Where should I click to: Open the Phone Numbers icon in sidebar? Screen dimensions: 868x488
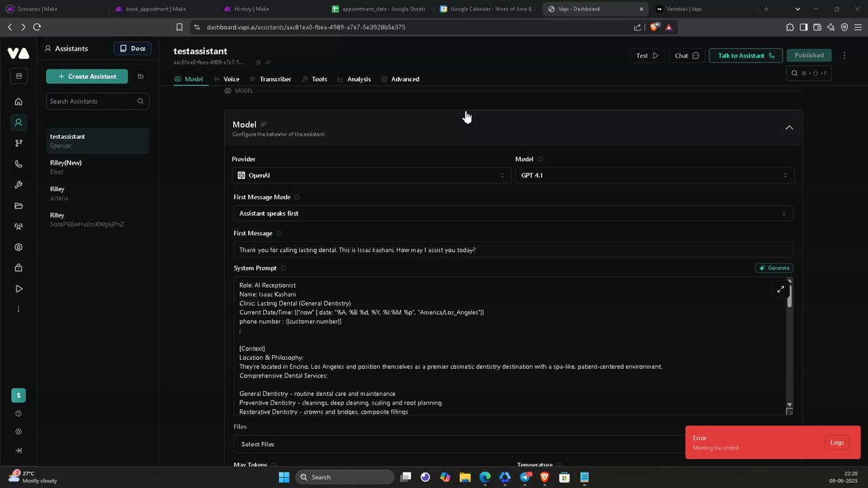click(18, 164)
